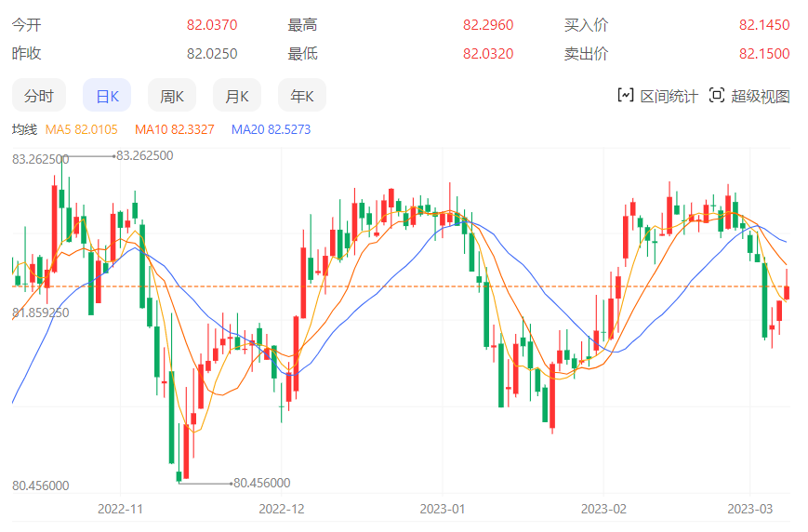
Task: Toggle the MA5 moving average legend
Action: (x=82, y=129)
